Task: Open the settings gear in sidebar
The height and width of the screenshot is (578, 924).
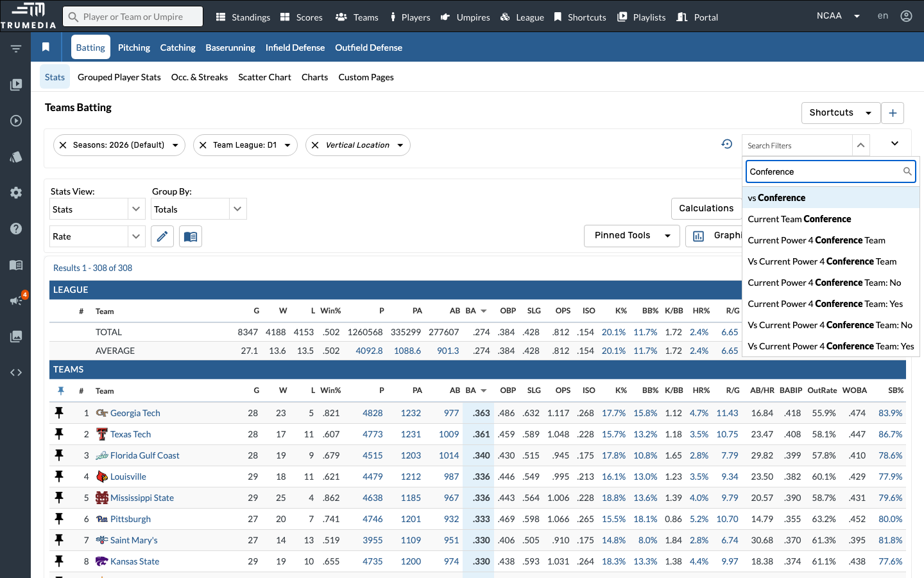Action: click(16, 193)
